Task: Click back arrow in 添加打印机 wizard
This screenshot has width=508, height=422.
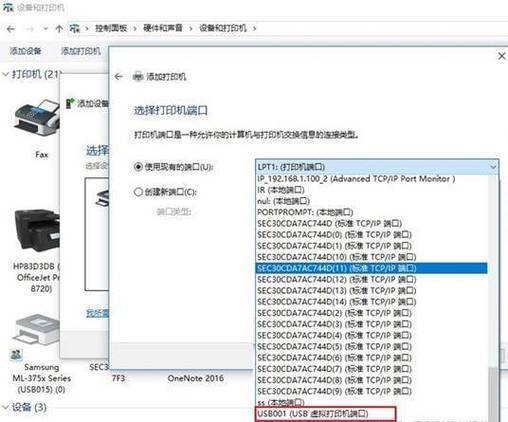Action: click(119, 77)
